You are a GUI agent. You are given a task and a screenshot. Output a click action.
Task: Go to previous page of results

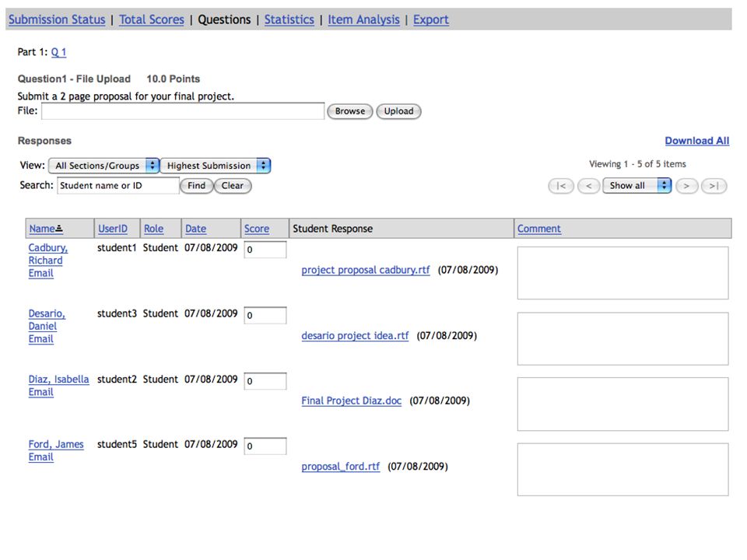point(588,186)
